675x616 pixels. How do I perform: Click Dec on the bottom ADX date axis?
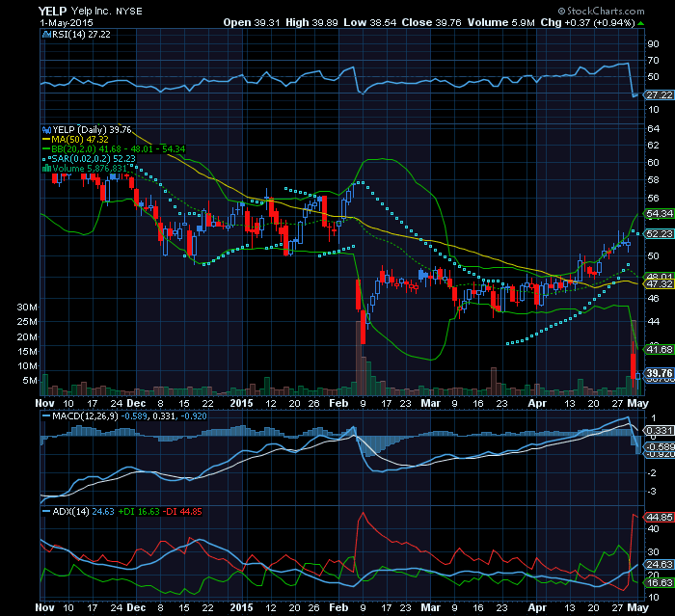coord(137,608)
